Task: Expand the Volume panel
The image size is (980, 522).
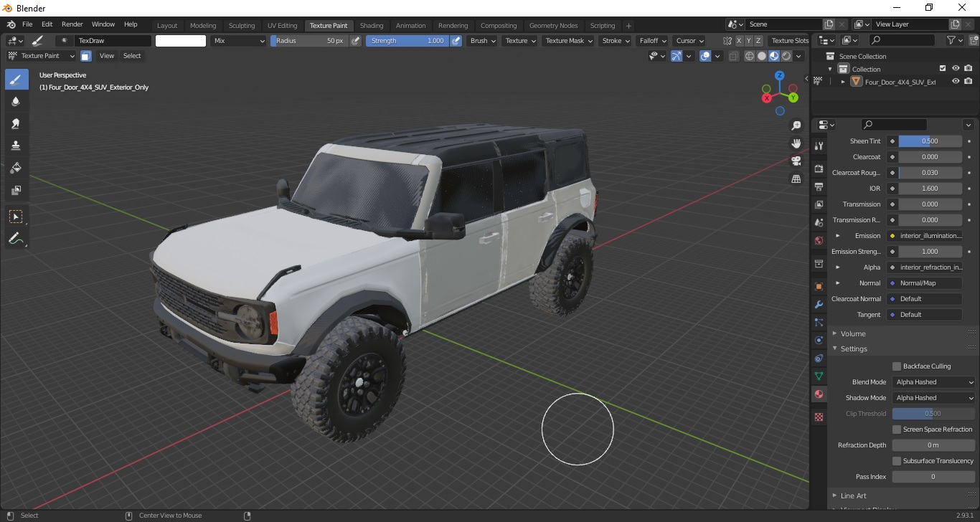Action: 853,333
